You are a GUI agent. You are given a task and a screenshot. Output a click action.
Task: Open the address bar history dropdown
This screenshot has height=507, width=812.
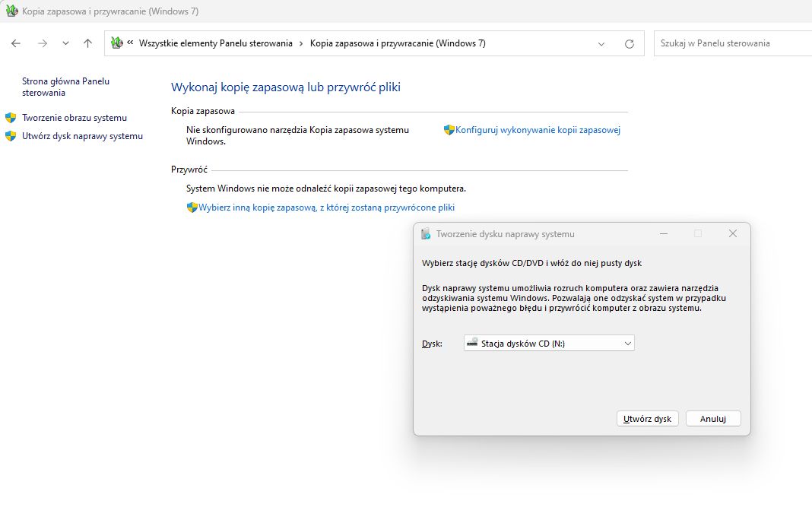pyautogui.click(x=601, y=43)
